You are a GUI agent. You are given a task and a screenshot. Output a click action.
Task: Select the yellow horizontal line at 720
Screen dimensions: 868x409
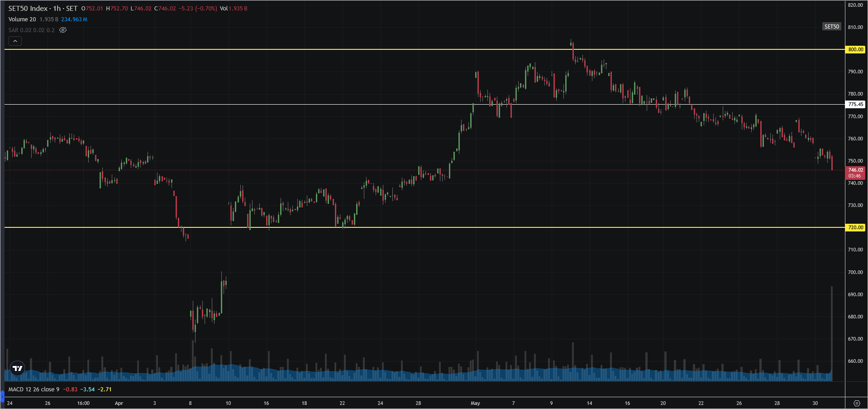pos(424,227)
